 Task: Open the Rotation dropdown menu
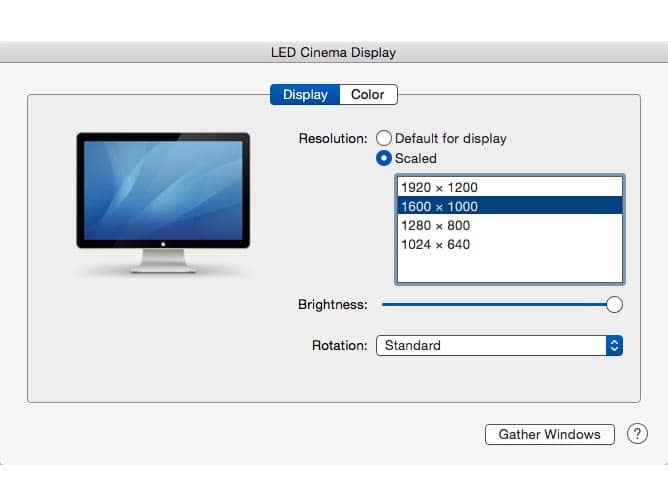tap(499, 345)
